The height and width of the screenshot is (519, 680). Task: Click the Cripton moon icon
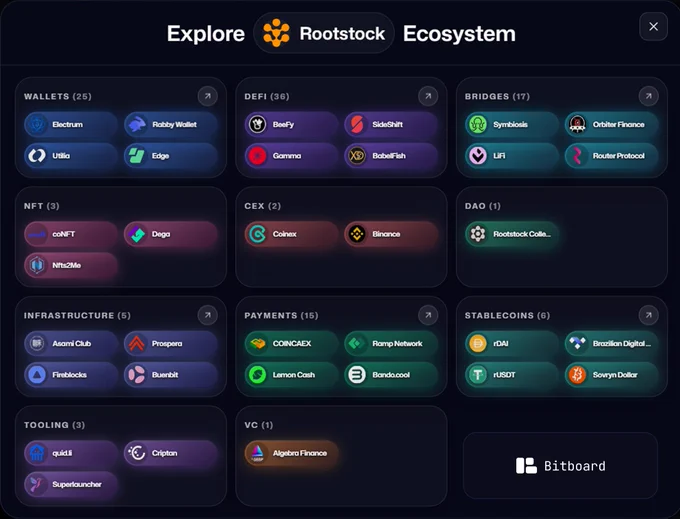coord(137,453)
